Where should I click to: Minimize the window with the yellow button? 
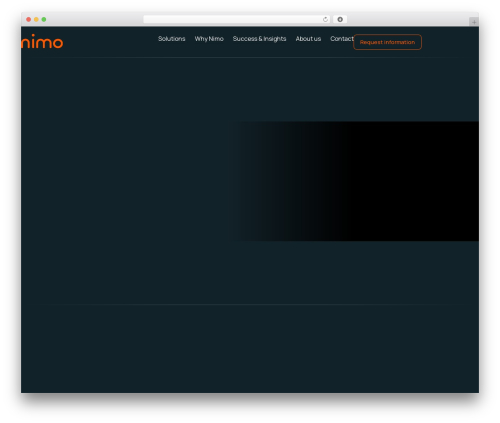pos(36,19)
